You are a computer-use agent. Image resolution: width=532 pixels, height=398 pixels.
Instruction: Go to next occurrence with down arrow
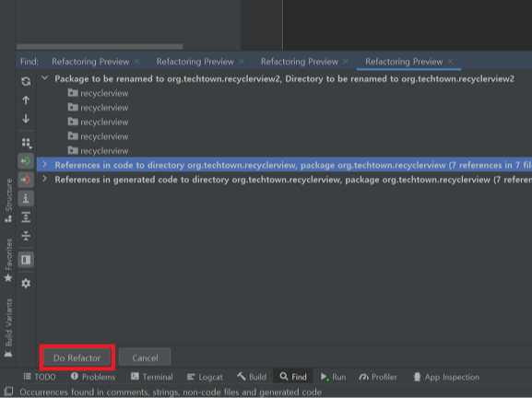click(26, 119)
